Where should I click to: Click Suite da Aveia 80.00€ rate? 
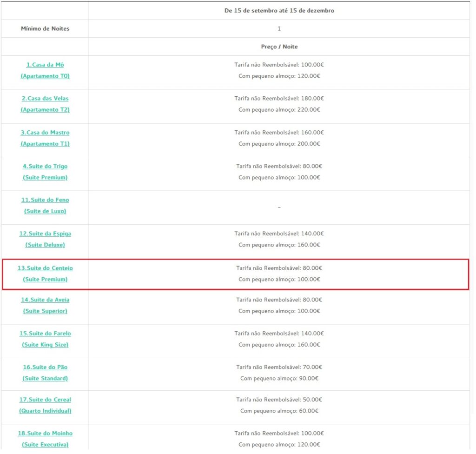[x=279, y=300]
